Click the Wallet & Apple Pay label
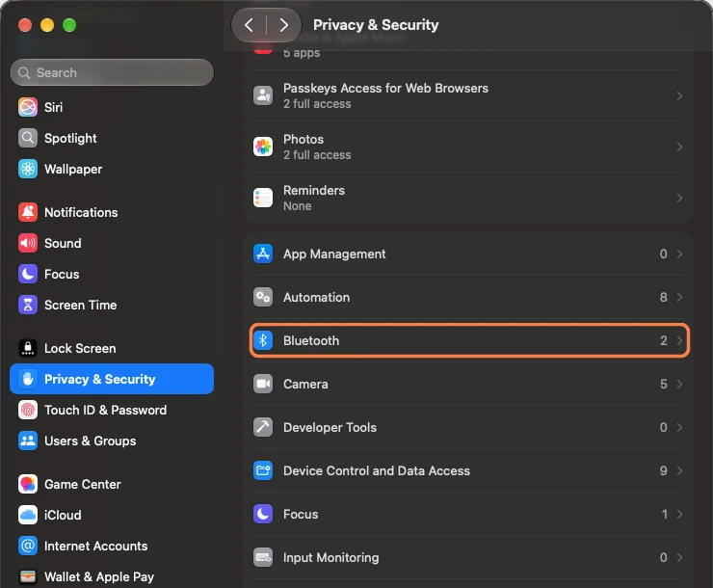 click(x=99, y=577)
